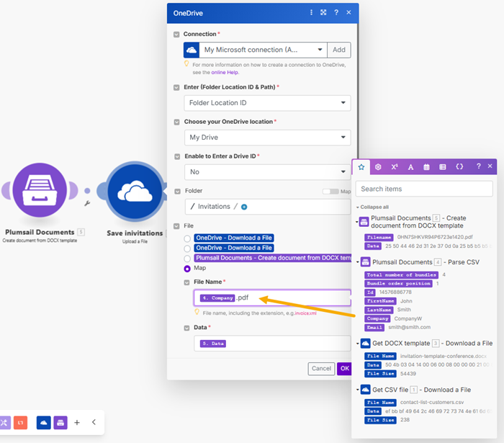The width and height of the screenshot is (504, 443).
Task: Click the OneDrive cloud icon beside the connection
Action: coord(192,50)
